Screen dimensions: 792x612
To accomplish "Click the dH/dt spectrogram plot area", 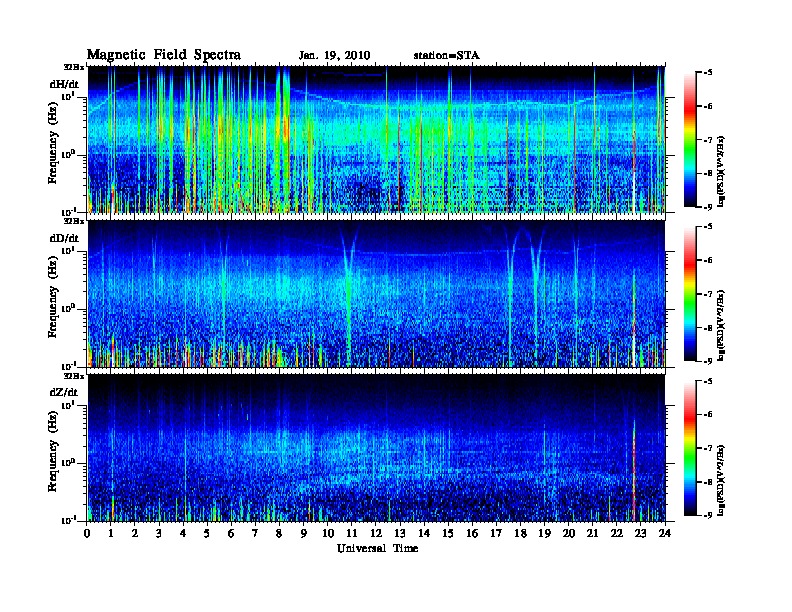I will (x=376, y=139).
